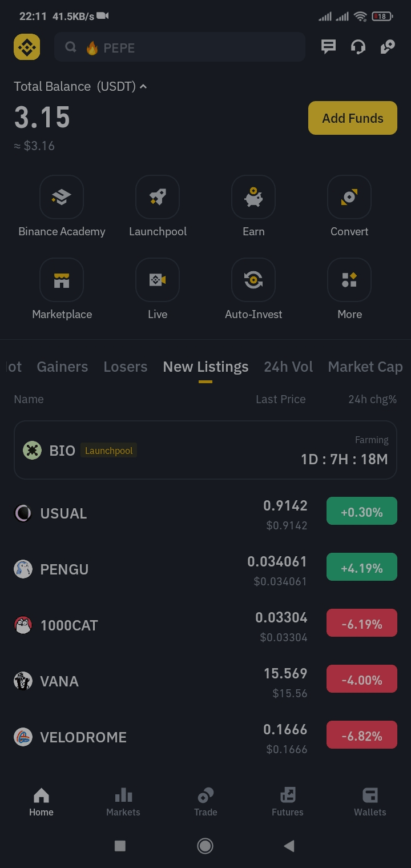
Task: Open customer support headset icon
Action: pyautogui.click(x=358, y=47)
